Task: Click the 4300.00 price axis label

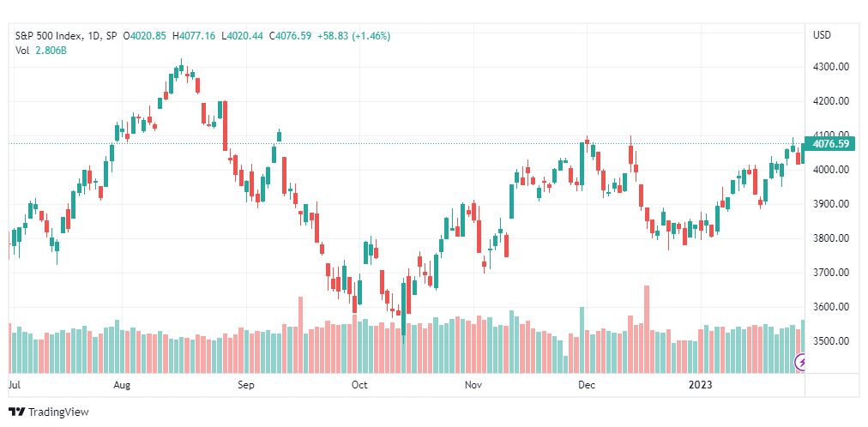Action: (830, 67)
